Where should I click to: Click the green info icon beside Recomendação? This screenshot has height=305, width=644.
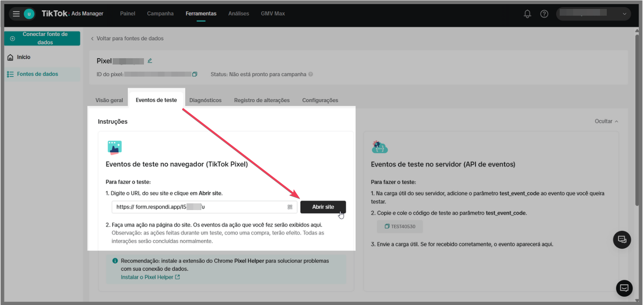click(115, 261)
